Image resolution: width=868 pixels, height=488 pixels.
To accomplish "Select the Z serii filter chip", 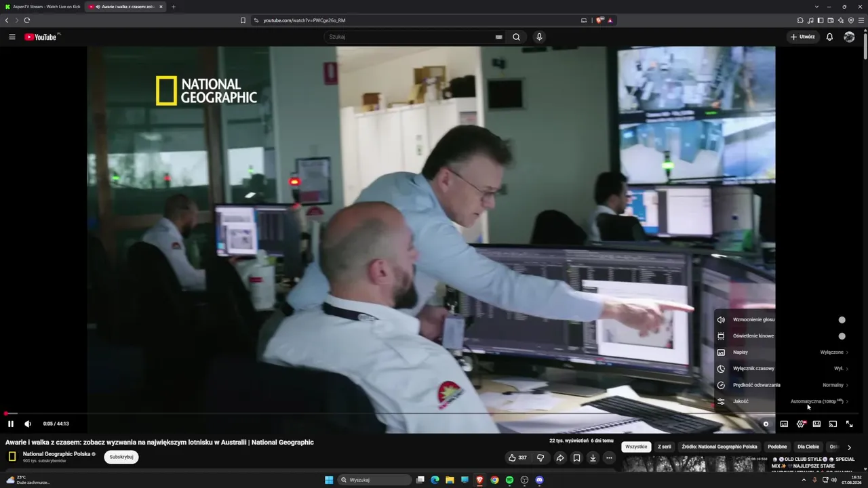I will (665, 447).
